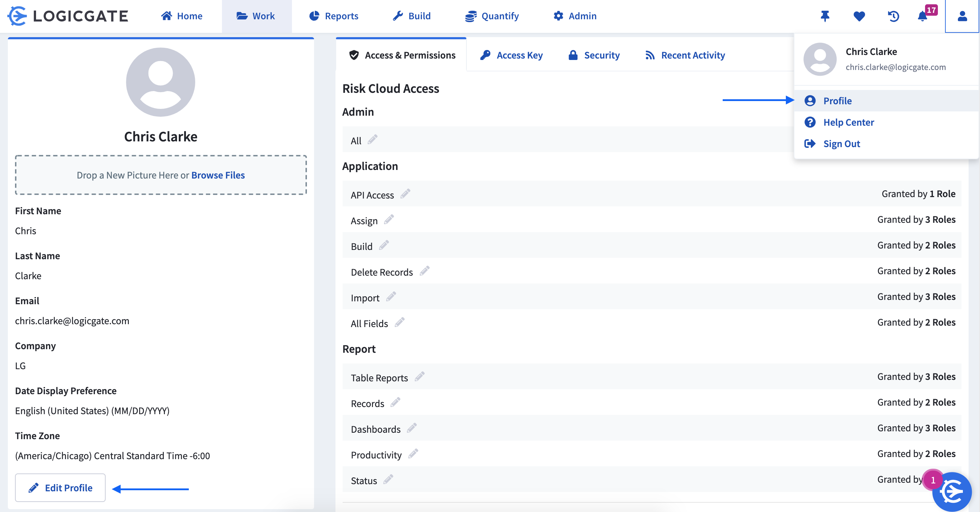The width and height of the screenshot is (980, 512).
Task: Open the Reports menu
Action: point(333,16)
